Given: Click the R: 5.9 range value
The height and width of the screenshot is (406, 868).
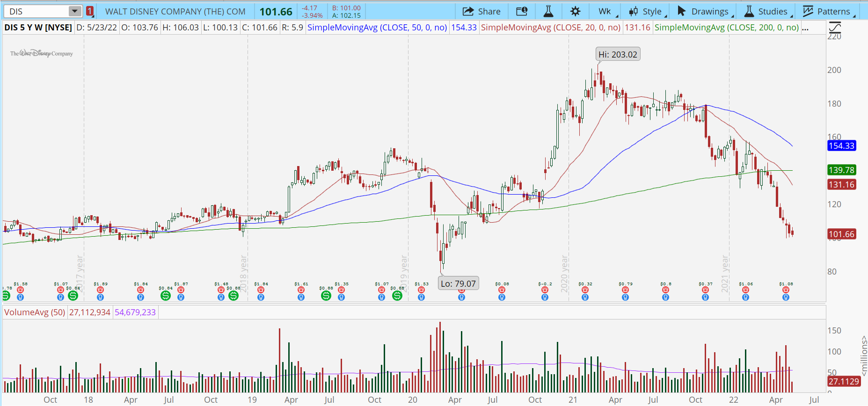Looking at the screenshot, I should [x=292, y=28].
